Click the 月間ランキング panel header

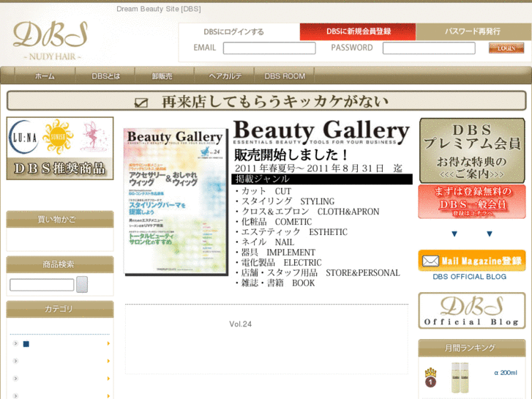tap(472, 348)
